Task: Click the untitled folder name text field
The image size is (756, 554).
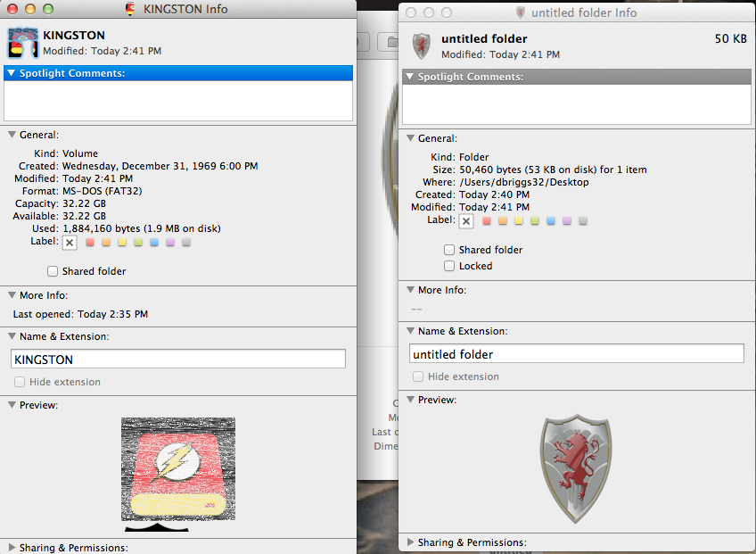Action: tap(577, 354)
